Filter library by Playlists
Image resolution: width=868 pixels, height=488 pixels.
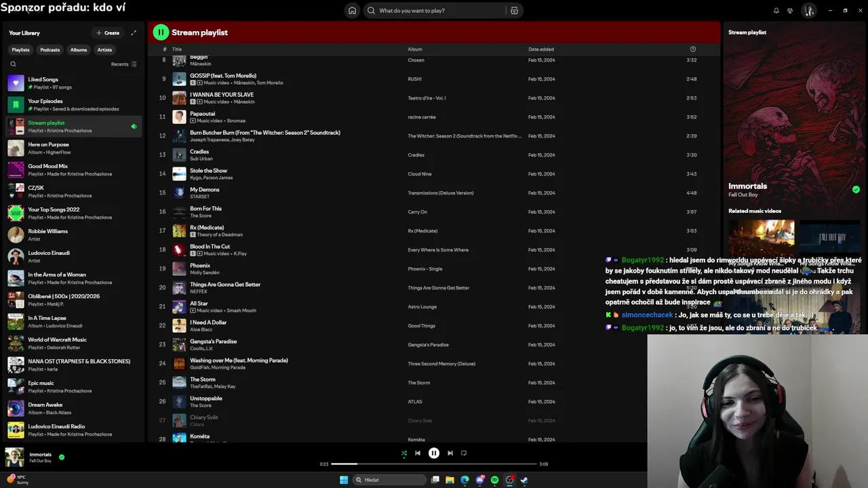click(x=21, y=49)
